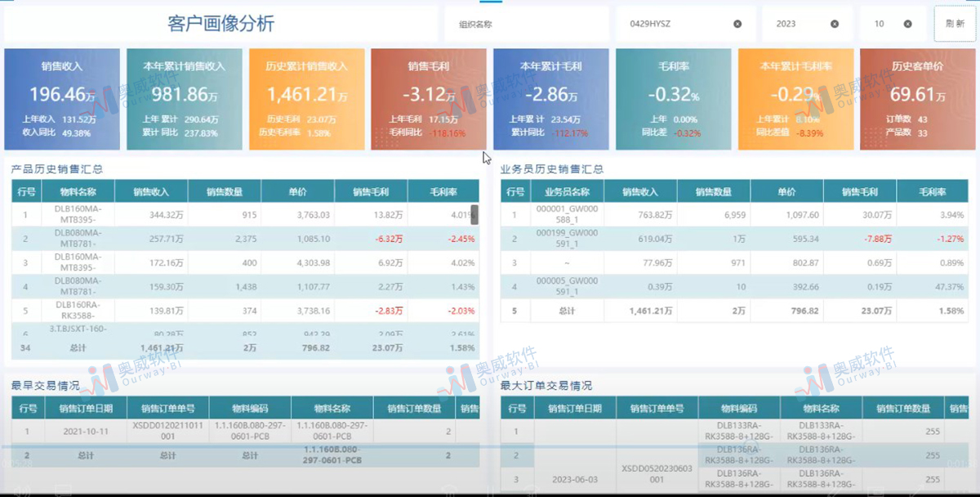The image size is (980, 497).
Task: Sort 产品历史销售汇总 by 销售毛利 header
Action: click(x=371, y=192)
